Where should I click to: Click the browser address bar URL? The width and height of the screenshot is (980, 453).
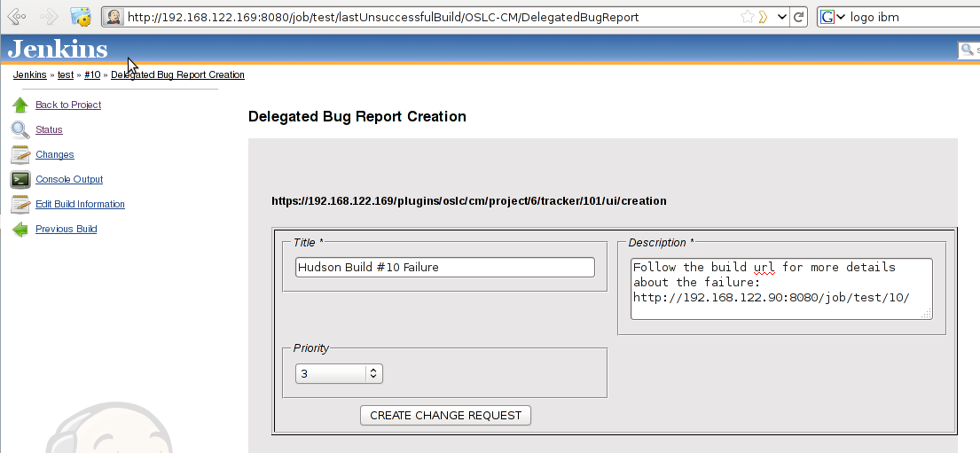click(x=382, y=17)
